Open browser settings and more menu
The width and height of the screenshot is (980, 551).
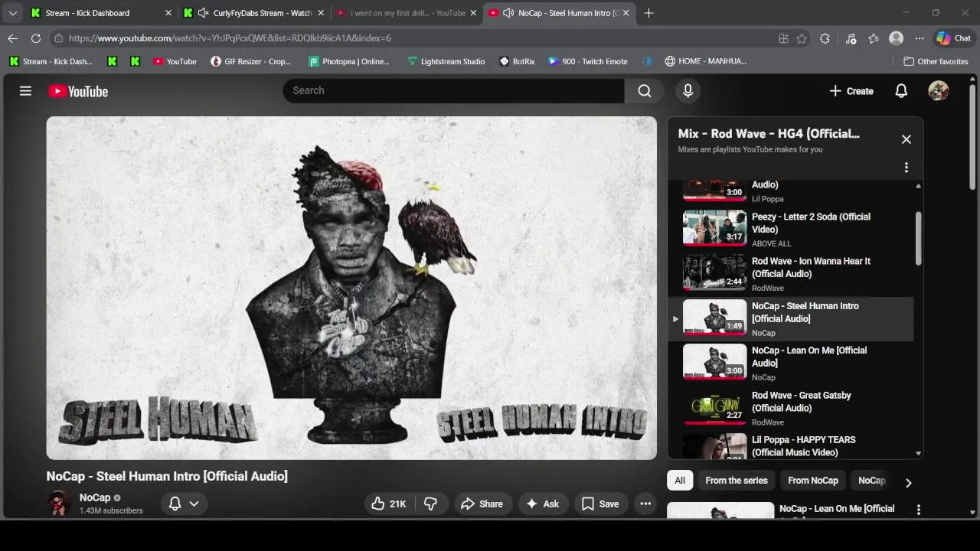[919, 38]
